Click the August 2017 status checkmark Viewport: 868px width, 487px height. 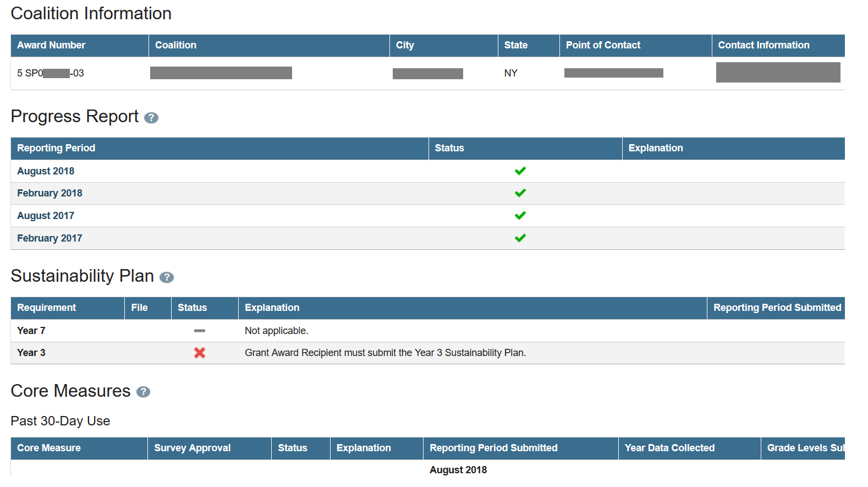click(520, 216)
